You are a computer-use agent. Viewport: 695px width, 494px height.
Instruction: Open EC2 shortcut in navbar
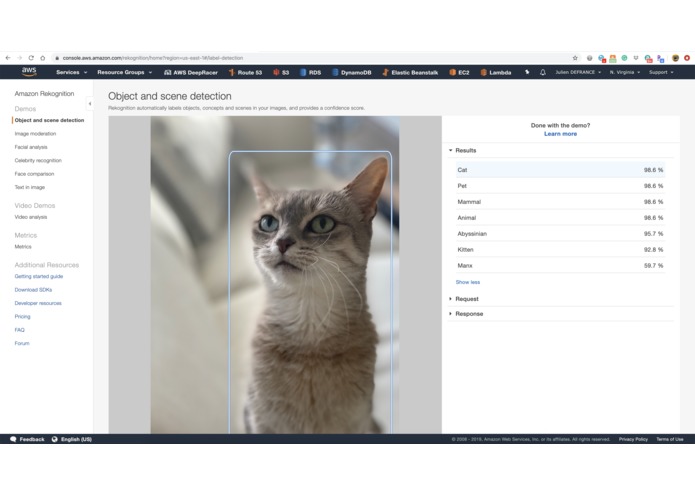[459, 72]
